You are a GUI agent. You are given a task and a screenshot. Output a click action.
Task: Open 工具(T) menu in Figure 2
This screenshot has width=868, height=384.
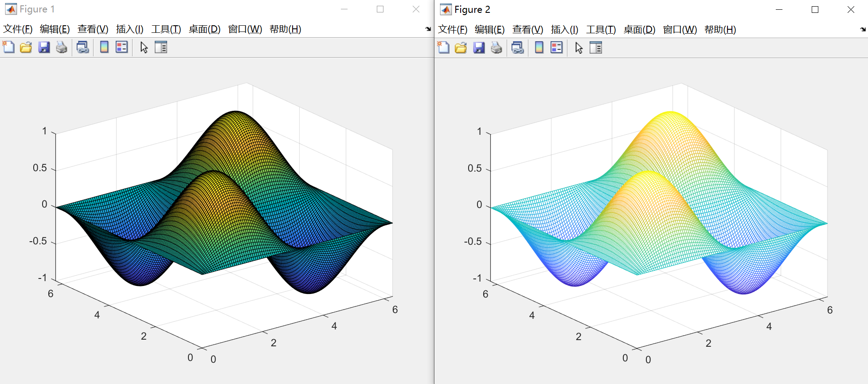tap(601, 30)
